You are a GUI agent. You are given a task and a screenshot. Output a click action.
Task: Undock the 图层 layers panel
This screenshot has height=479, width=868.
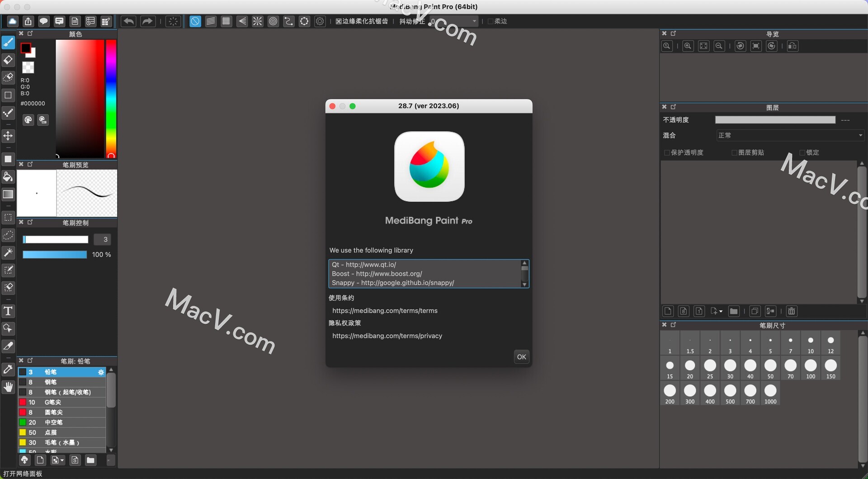pyautogui.click(x=673, y=107)
